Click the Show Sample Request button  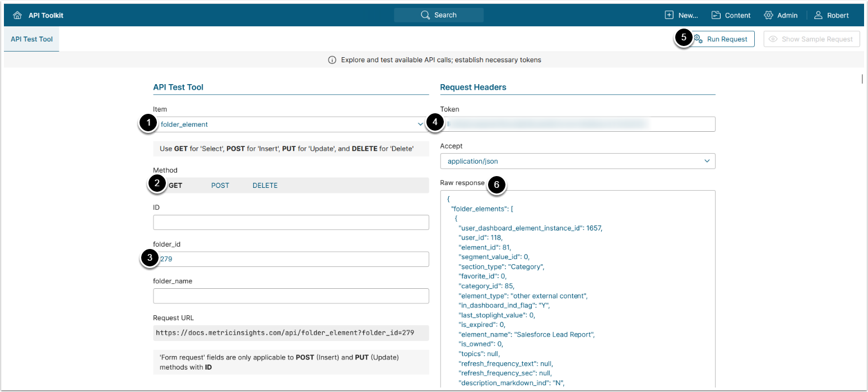811,39
